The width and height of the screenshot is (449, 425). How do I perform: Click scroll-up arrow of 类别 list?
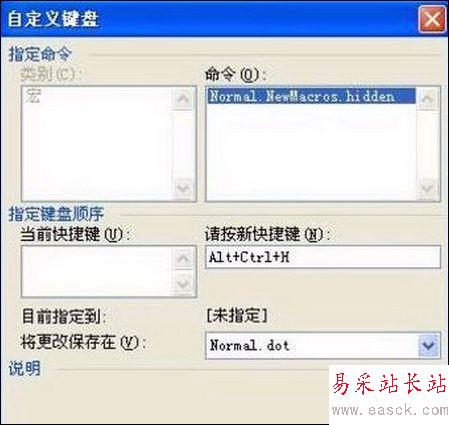pyautogui.click(x=183, y=98)
